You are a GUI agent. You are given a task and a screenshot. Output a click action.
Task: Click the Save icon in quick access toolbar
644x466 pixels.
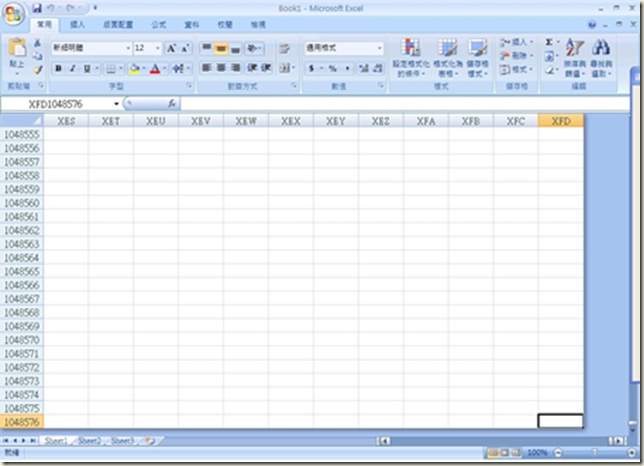37,8
